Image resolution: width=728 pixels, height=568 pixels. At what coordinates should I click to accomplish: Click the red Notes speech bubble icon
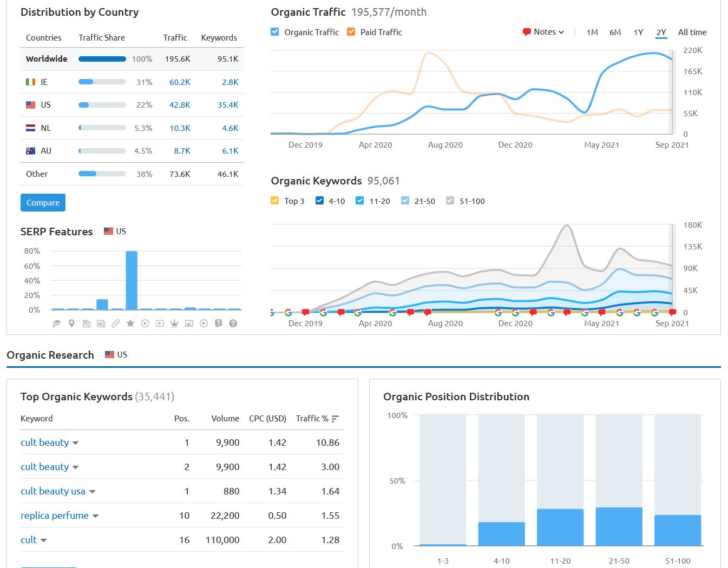[x=527, y=32]
